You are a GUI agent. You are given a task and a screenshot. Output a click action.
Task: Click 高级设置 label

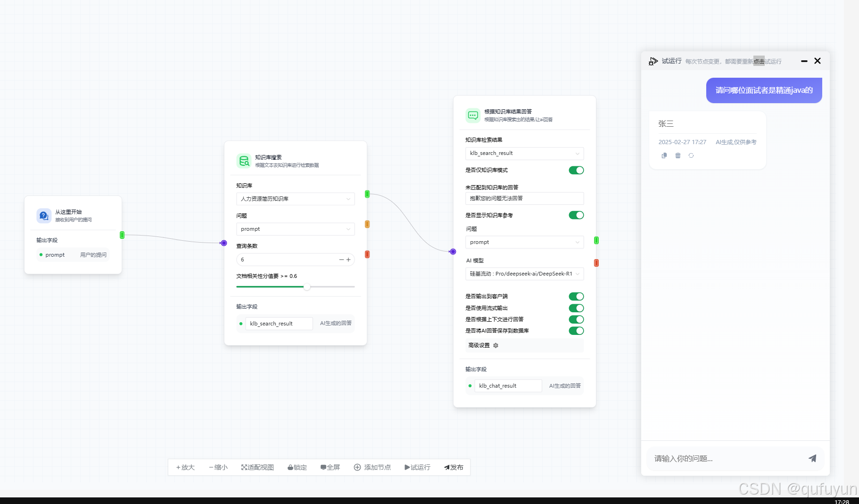pyautogui.click(x=479, y=345)
